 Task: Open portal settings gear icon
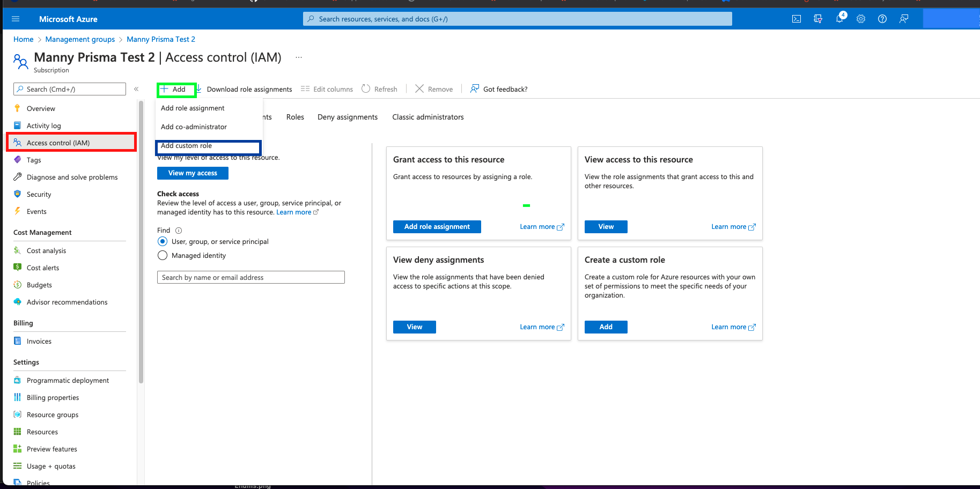pos(861,19)
